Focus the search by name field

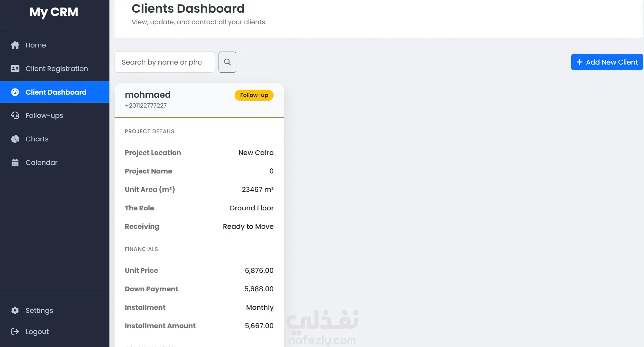[165, 62]
